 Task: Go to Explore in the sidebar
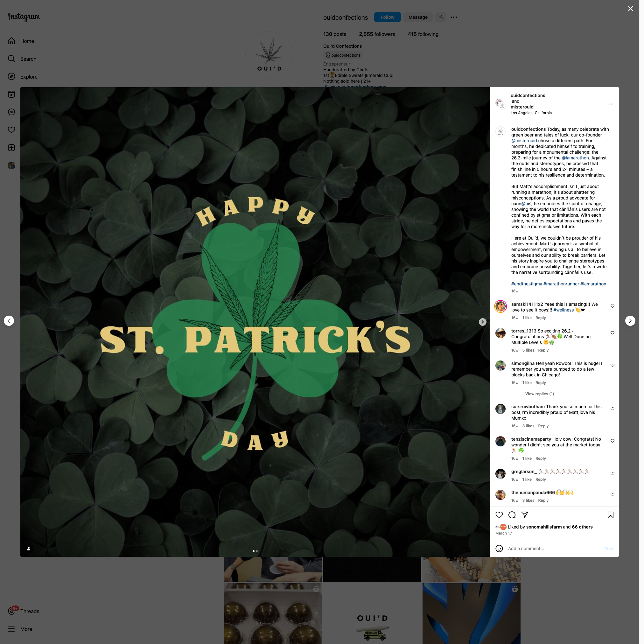[x=23, y=77]
